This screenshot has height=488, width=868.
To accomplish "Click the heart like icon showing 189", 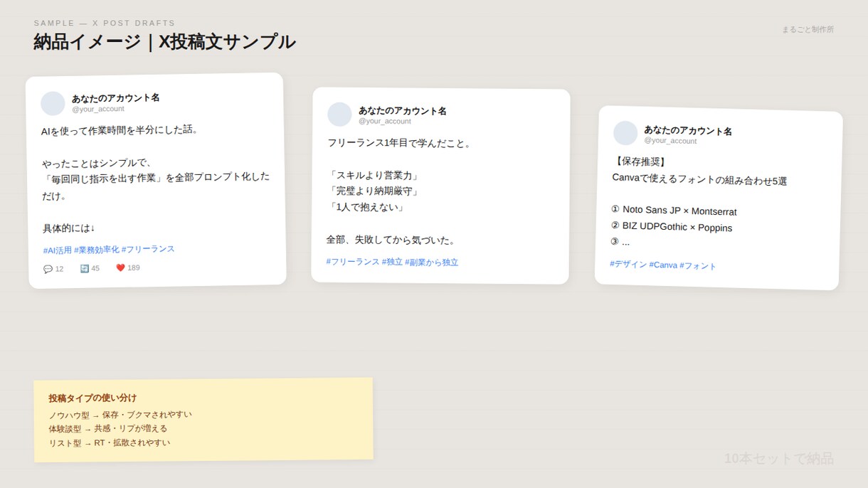I will tap(120, 268).
